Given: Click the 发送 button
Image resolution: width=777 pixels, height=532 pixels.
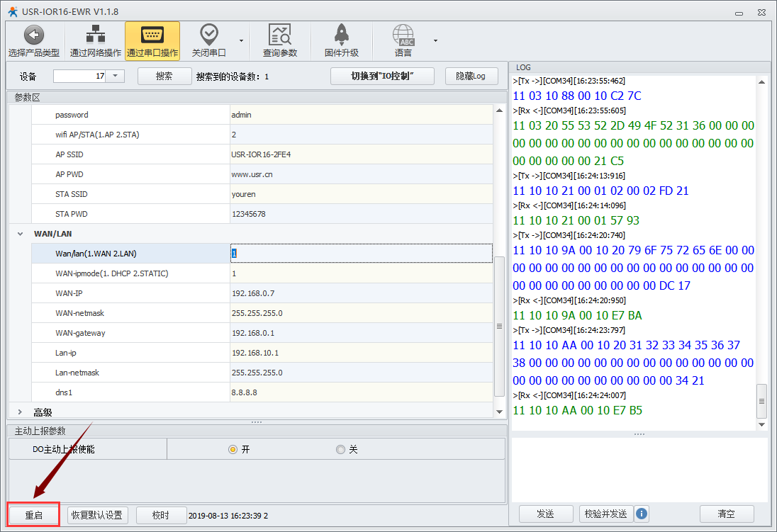Looking at the screenshot, I should click(x=546, y=514).
